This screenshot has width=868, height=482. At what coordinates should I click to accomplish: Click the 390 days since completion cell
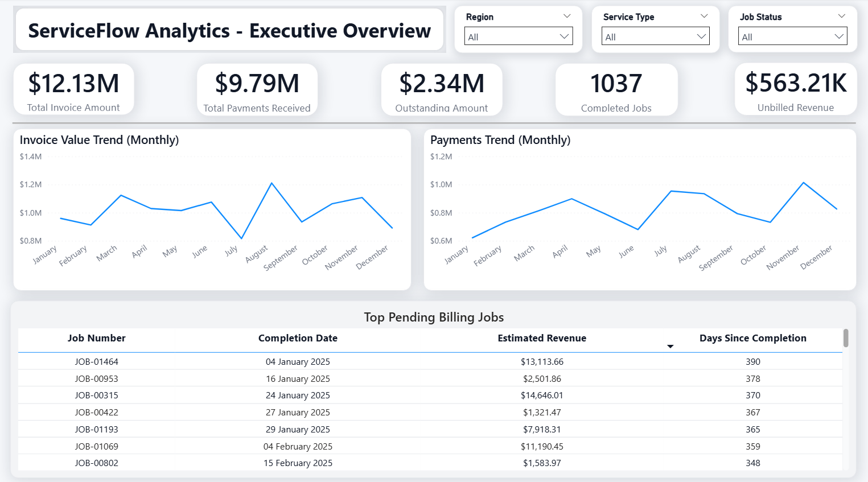[x=753, y=361]
